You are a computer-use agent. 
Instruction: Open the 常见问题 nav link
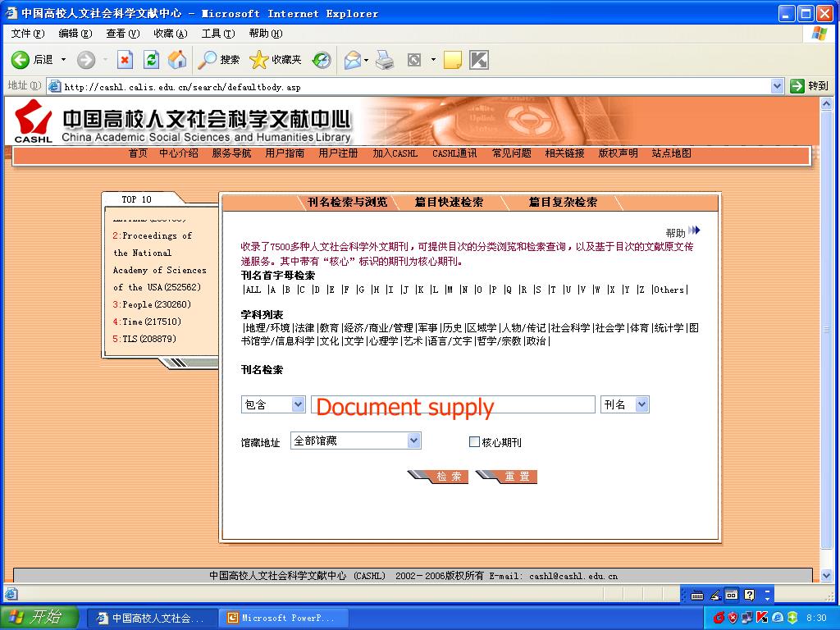(512, 153)
